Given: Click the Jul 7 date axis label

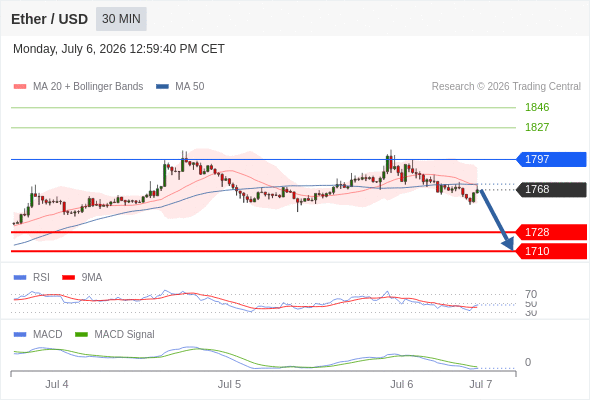Looking at the screenshot, I should (x=481, y=384).
